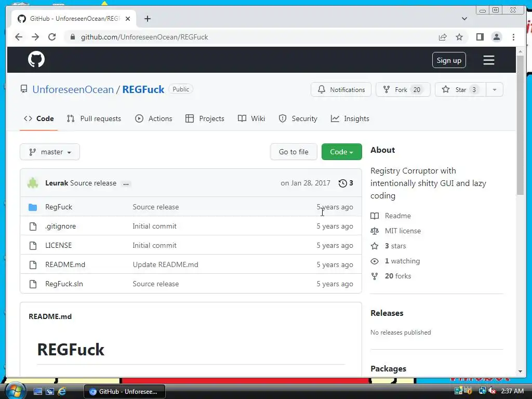Viewport: 532px width, 399px height.
Task: Click the page vertical scrollbar thumb
Action: coord(520,125)
